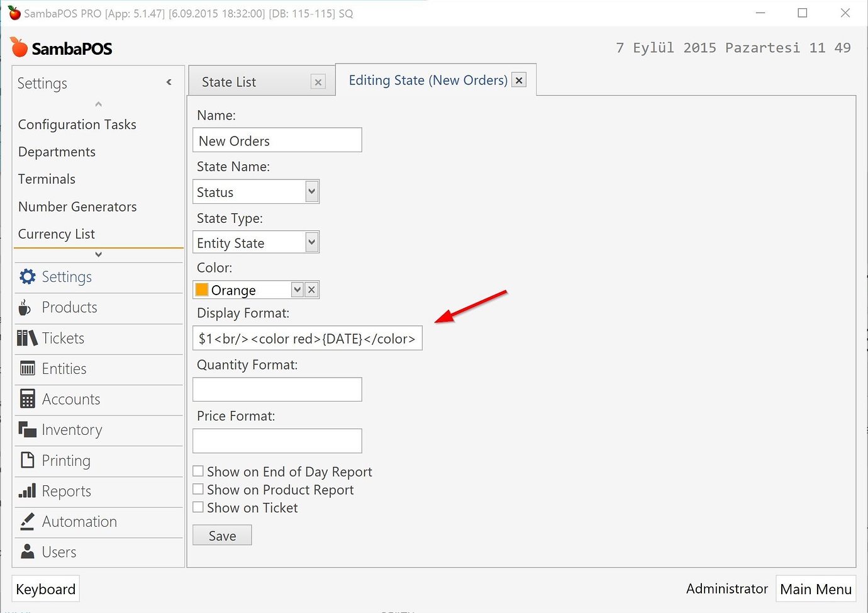
Task: Save the New Orders state
Action: pyautogui.click(x=221, y=535)
